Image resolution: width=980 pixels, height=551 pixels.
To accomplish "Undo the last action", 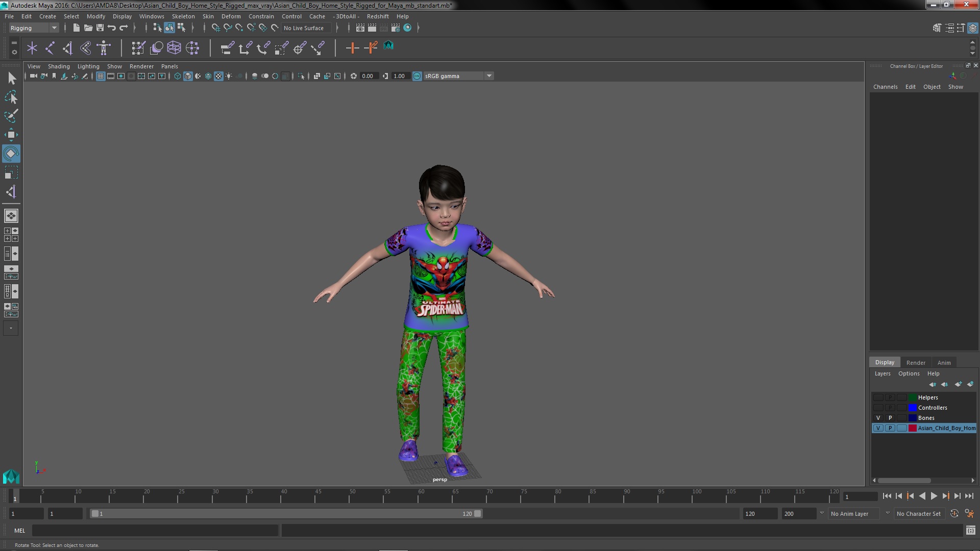I will [x=112, y=28].
